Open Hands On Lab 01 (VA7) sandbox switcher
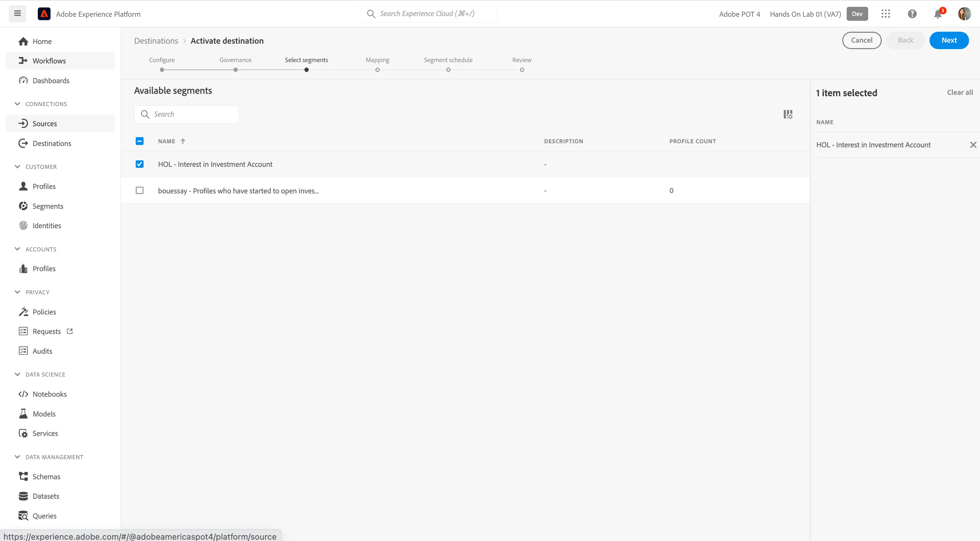980x541 pixels. coord(805,14)
